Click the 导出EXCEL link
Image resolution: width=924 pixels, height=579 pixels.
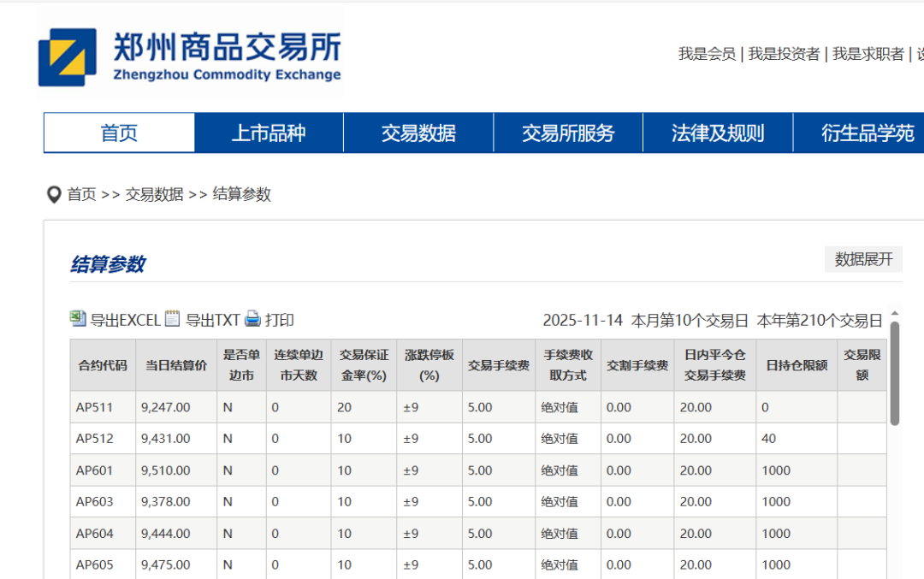click(x=125, y=320)
